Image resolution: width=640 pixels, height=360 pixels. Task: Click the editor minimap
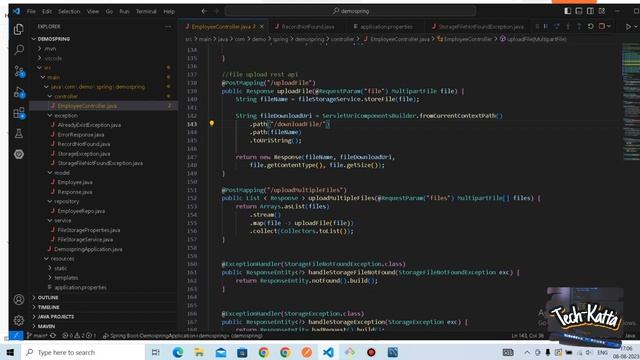click(630, 102)
